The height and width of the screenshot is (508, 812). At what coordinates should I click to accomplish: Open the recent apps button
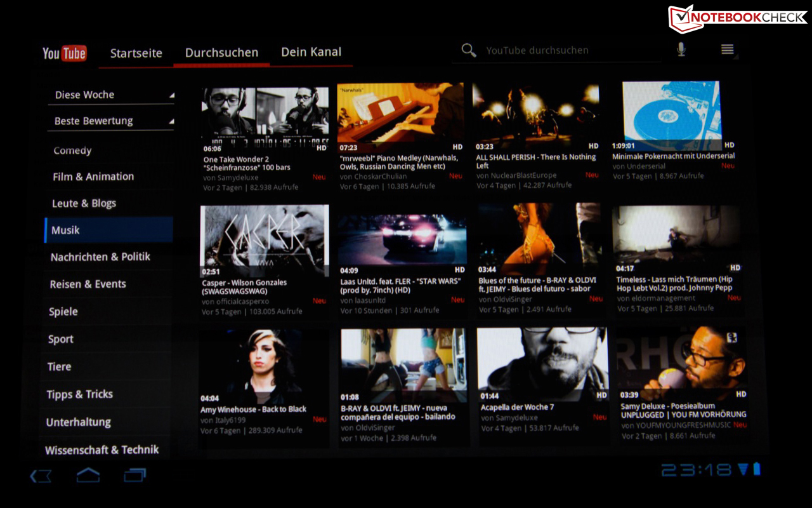pos(135,475)
